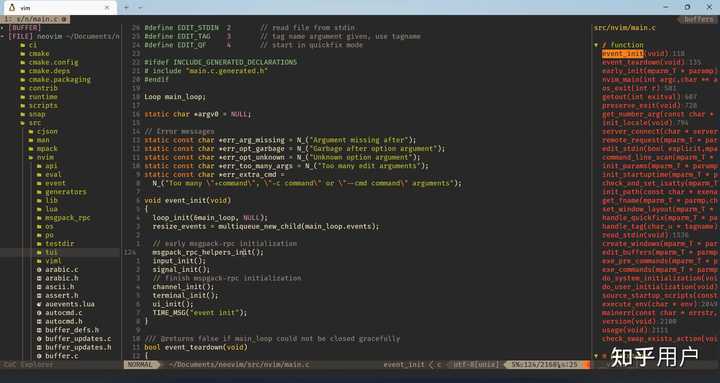Click the buffers label on the tabline
Viewport: 720px width, 383px height.
click(x=698, y=19)
